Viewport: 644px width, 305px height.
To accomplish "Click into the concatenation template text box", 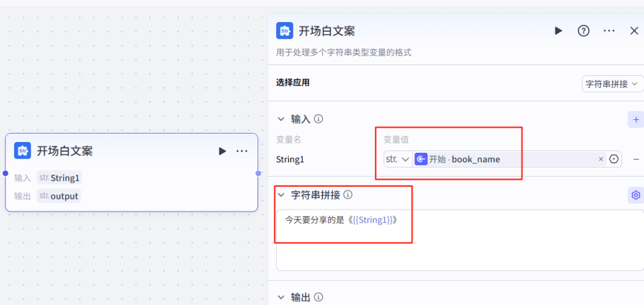I will pos(460,240).
